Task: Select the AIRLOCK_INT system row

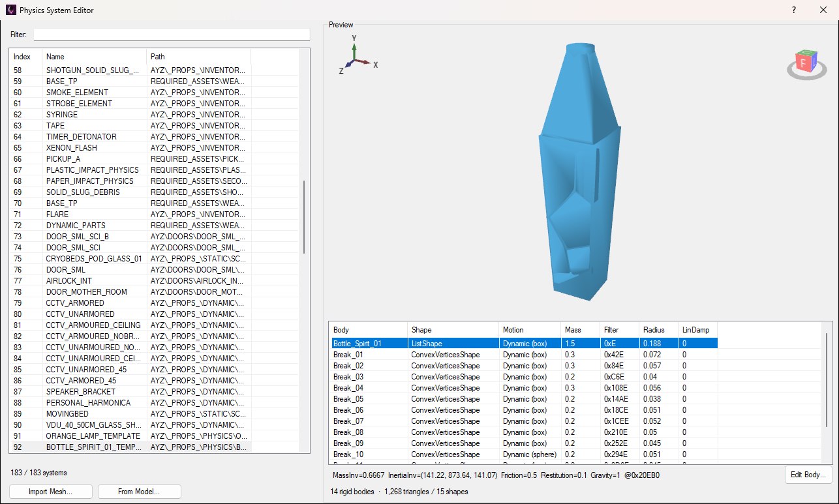Action: tap(130, 280)
